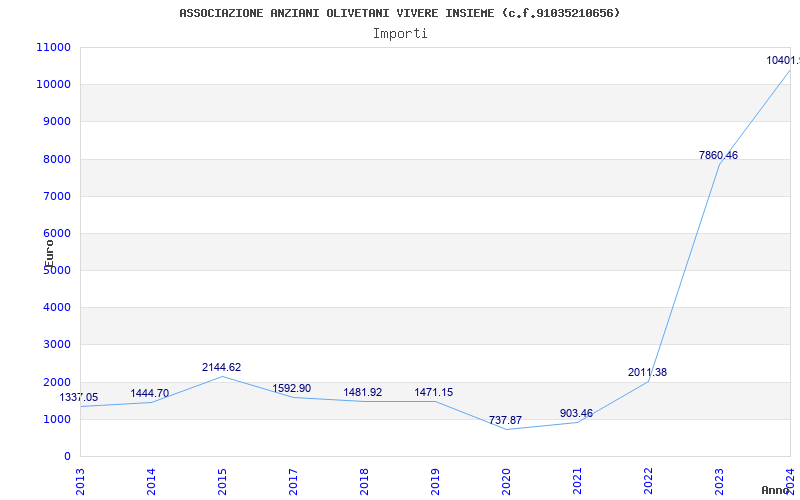Click the 1592.90 data label
800x500 pixels.
(x=292, y=388)
